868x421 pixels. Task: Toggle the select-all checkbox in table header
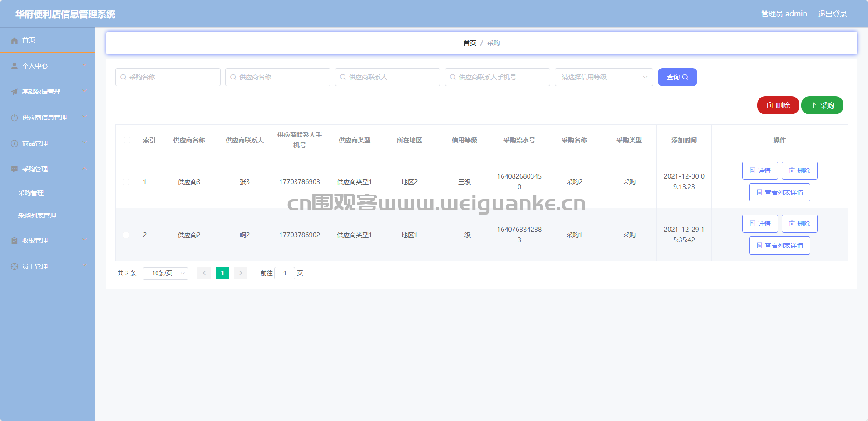127,140
